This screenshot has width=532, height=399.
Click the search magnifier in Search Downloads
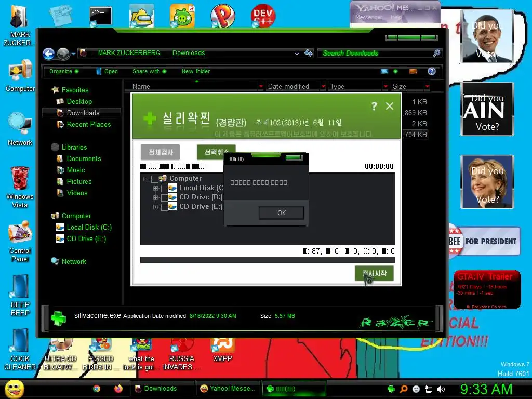(x=436, y=53)
